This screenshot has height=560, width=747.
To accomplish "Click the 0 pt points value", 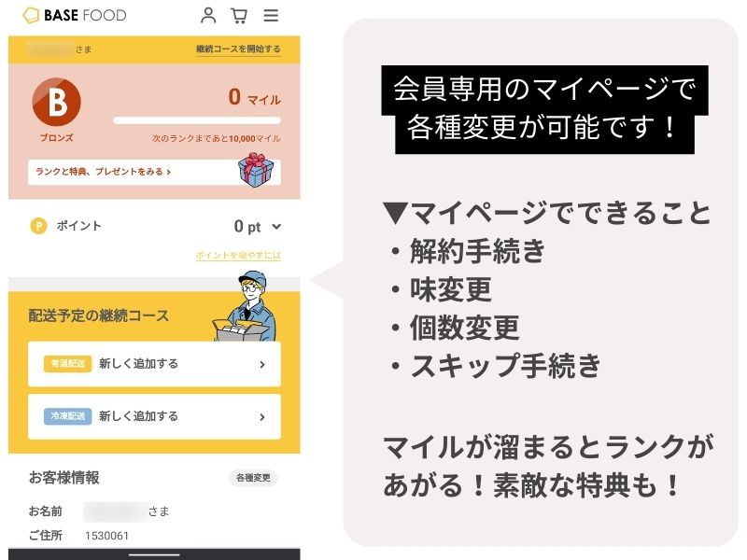I will point(247,227).
